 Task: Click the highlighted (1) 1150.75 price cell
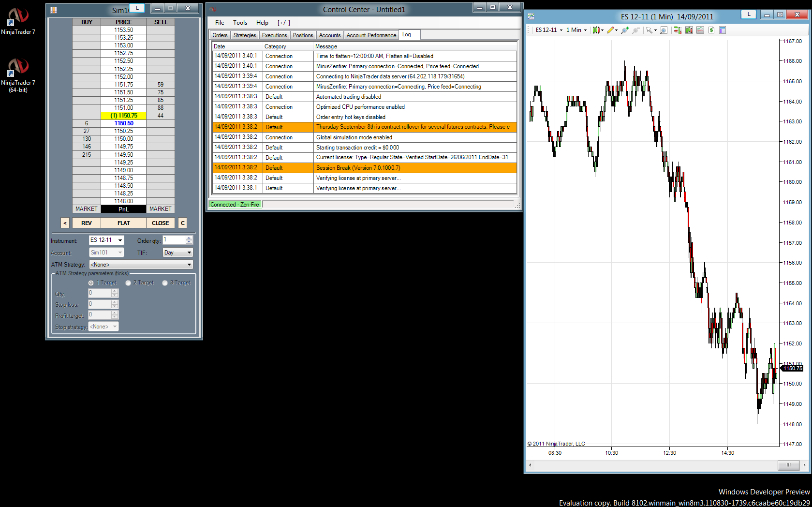click(x=124, y=116)
